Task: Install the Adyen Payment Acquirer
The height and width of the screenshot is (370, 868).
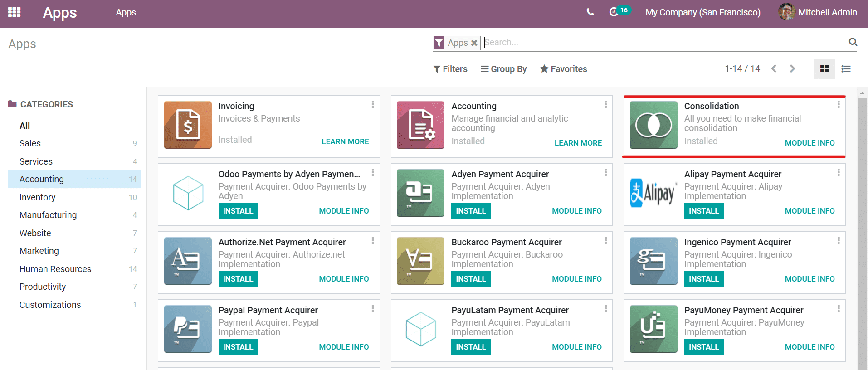Action: pos(471,211)
